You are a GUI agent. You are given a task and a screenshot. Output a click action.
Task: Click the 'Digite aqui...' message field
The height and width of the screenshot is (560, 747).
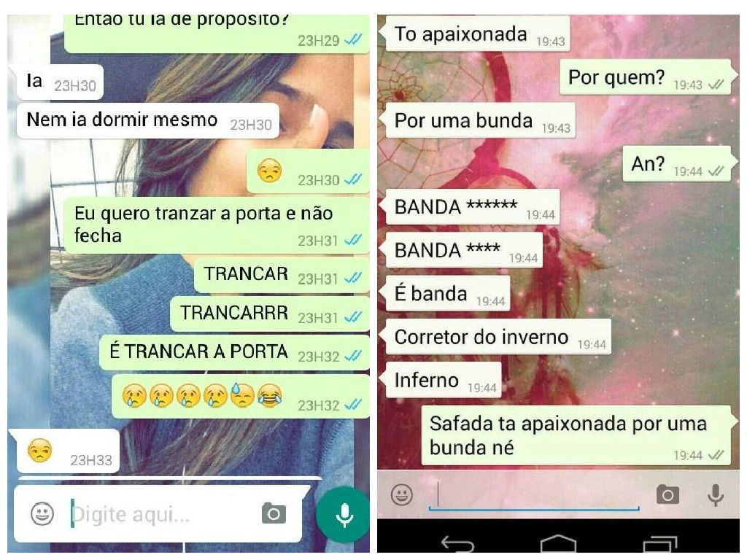pos(163,514)
